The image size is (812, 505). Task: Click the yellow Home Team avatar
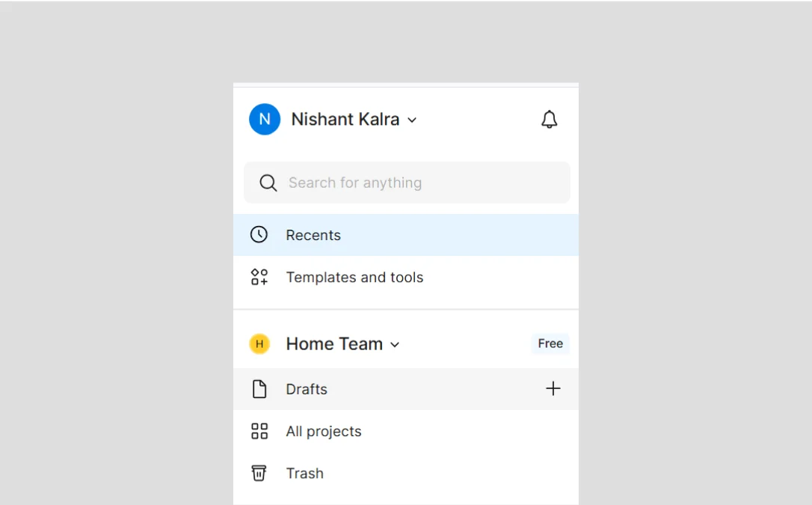[x=259, y=343]
